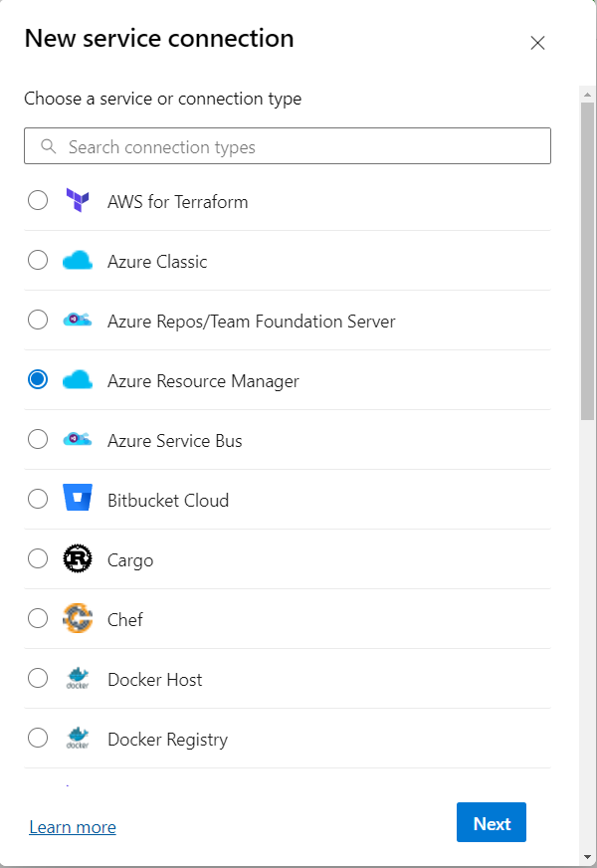Click the 'Azure Resource Manager' label
Image resolution: width=597 pixels, height=868 pixels.
(203, 381)
